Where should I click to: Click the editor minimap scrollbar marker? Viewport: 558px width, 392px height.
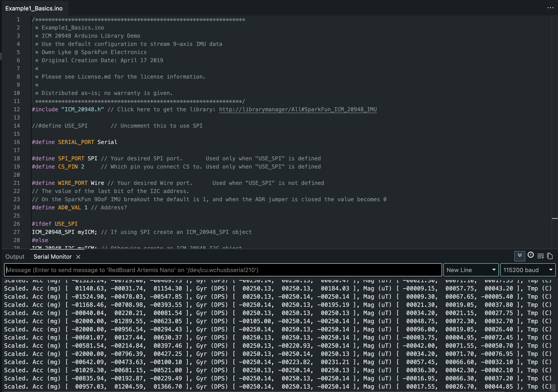(x=555, y=218)
